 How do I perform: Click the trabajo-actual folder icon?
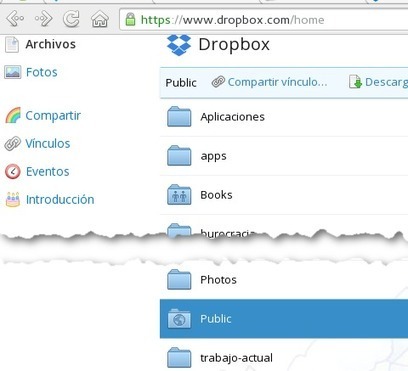coord(179,358)
